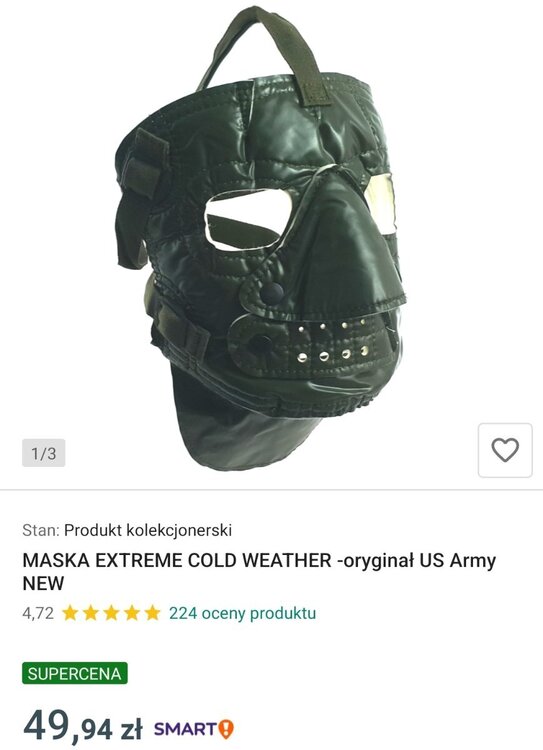543x750 pixels.
Task: Click the 49,94 zł price
Action: [x=83, y=728]
